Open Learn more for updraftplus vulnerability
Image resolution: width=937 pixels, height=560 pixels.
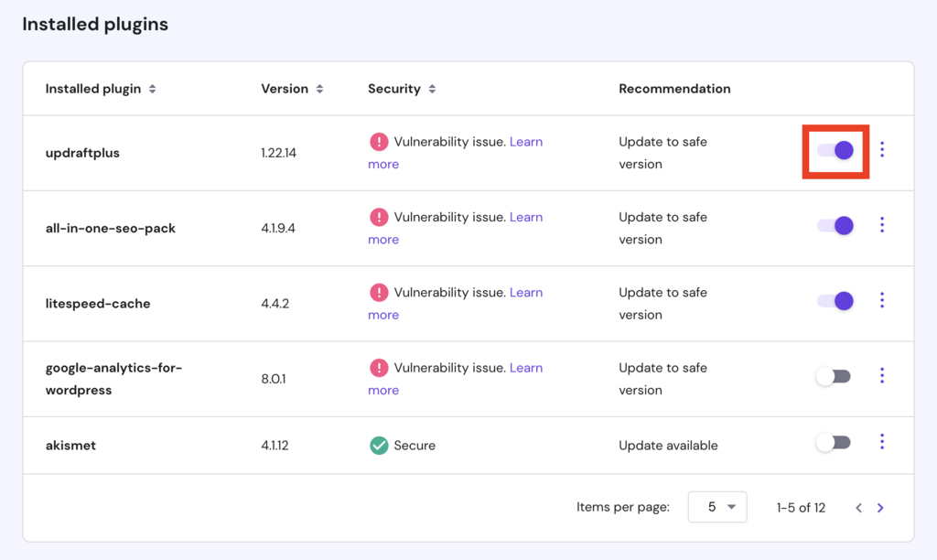[x=526, y=141]
